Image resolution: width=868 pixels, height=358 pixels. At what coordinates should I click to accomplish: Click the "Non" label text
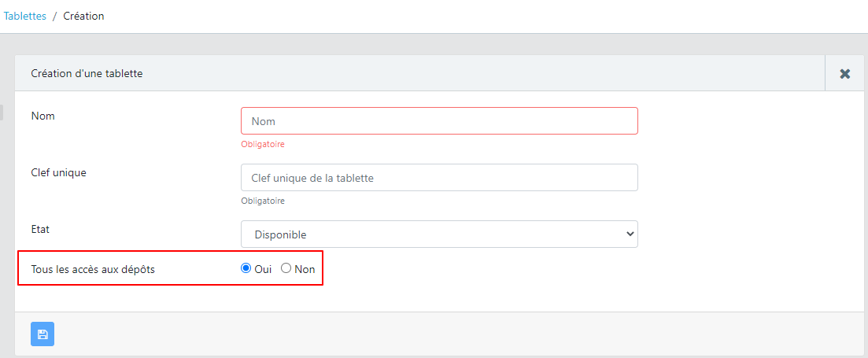[x=305, y=269]
